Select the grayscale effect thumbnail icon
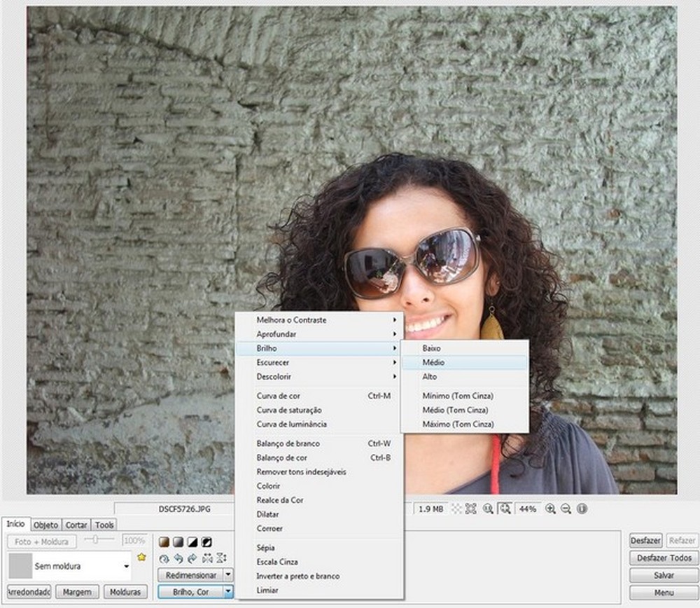This screenshot has height=608, width=700. click(177, 541)
